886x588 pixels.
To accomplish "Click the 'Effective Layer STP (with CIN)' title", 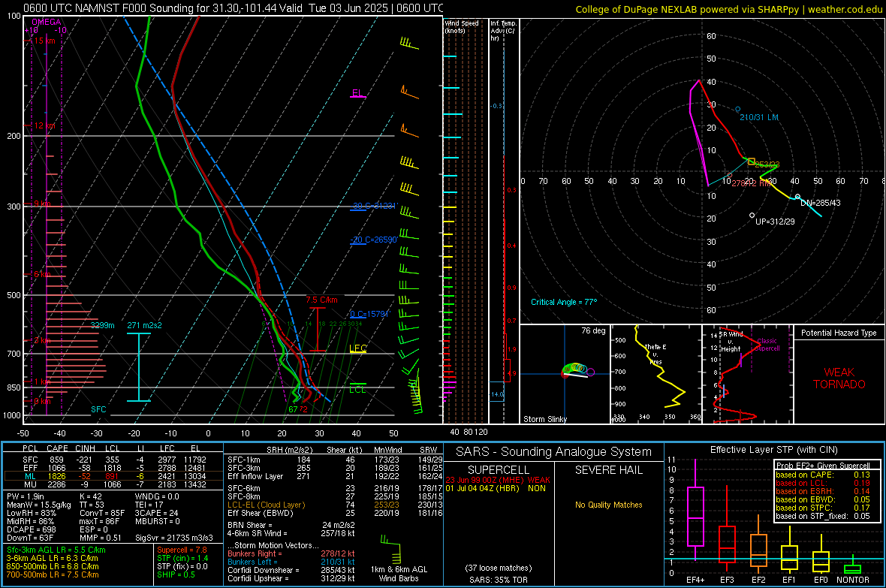I will pos(773,450).
